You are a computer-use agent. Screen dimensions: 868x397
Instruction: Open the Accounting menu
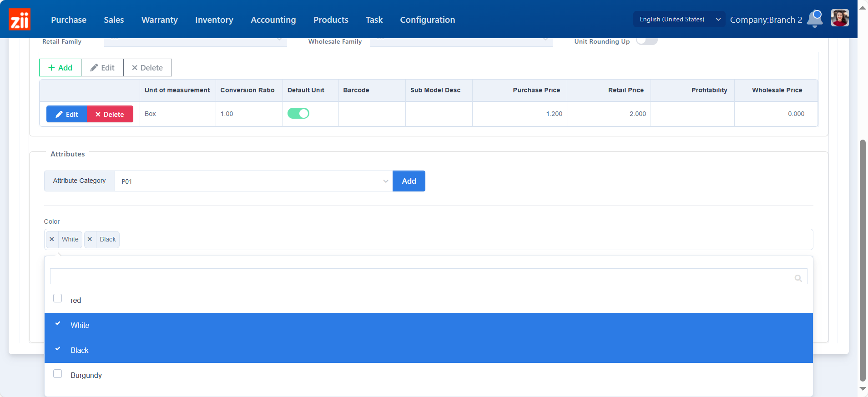[x=273, y=20]
